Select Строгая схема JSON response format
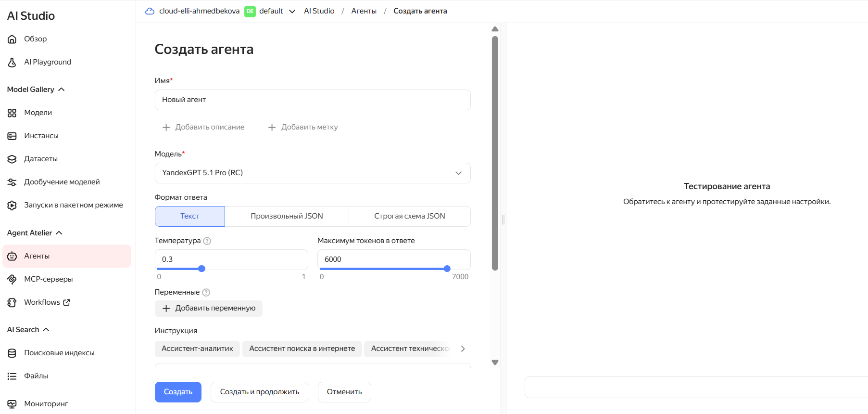Image resolution: width=868 pixels, height=414 pixels. [410, 216]
